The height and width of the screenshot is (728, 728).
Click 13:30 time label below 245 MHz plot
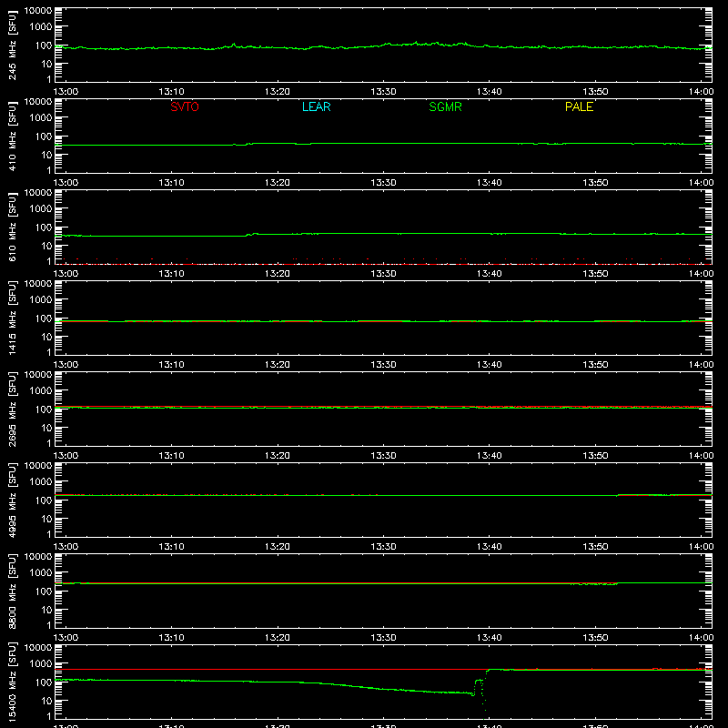[383, 92]
